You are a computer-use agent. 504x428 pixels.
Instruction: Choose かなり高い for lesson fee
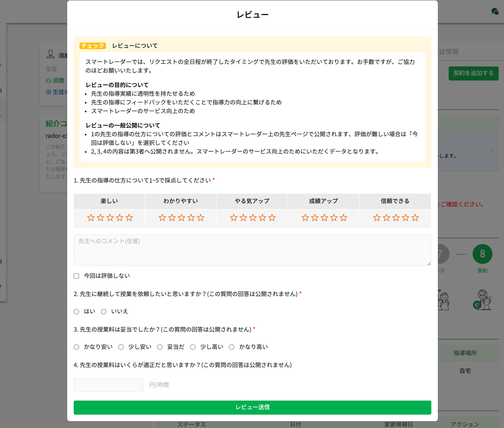[232, 347]
